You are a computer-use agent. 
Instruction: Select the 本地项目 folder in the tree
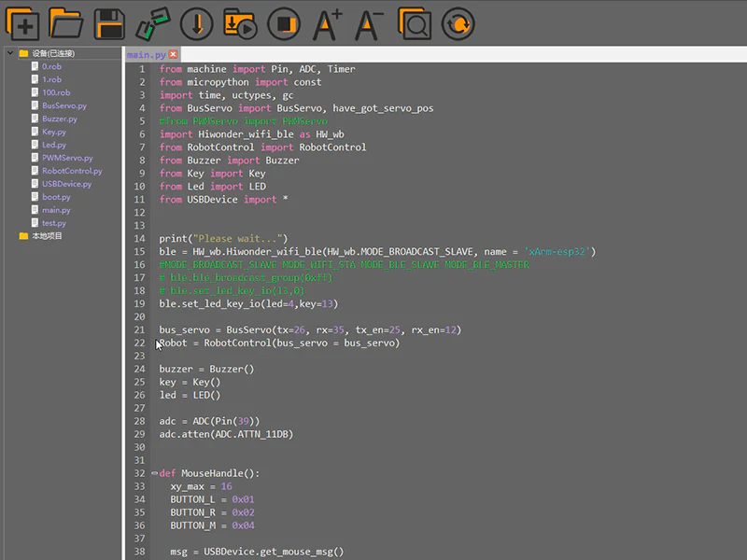tap(47, 236)
